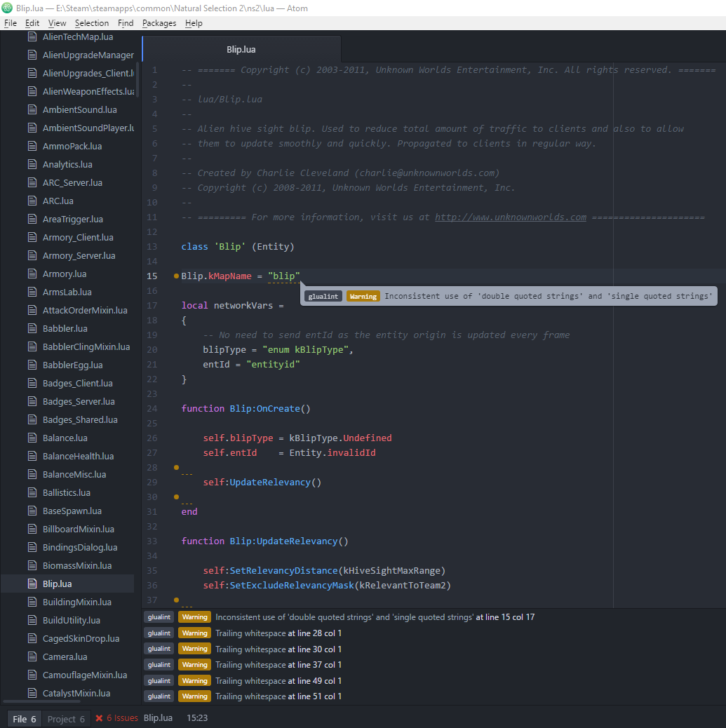
Task: Click the Atom logo in the title bar
Action: click(x=7, y=8)
